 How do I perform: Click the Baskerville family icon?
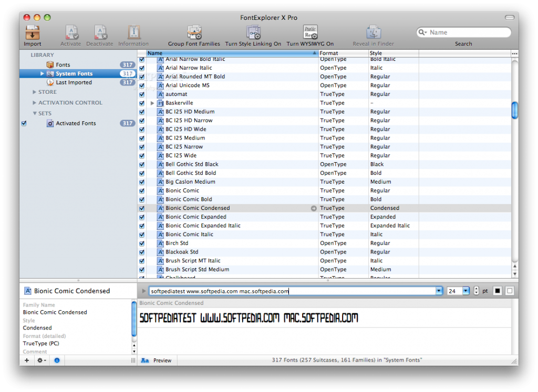coord(160,103)
